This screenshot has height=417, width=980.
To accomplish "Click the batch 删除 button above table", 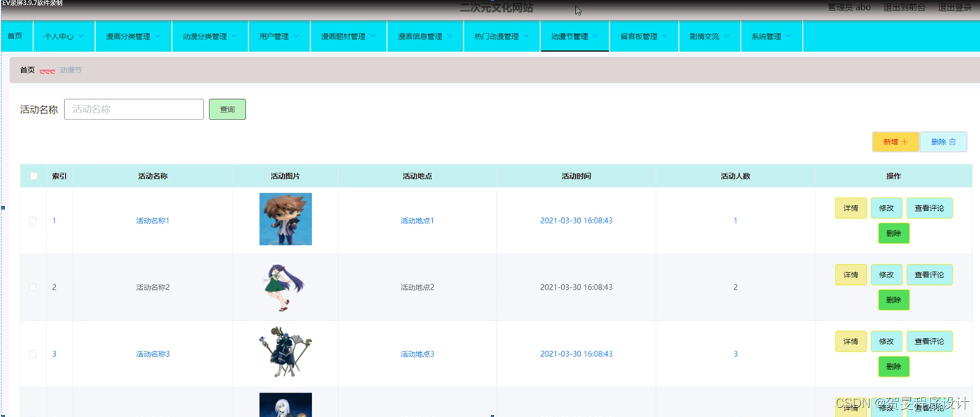I will coord(943,142).
